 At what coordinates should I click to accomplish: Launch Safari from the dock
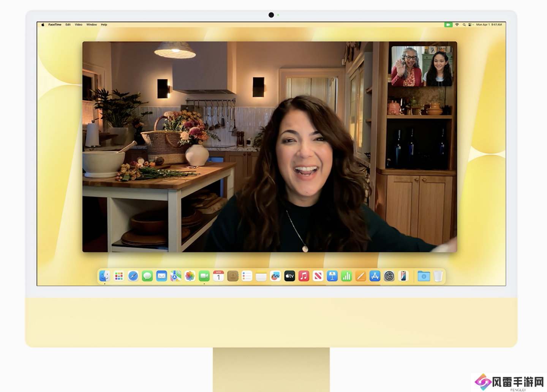(x=133, y=276)
